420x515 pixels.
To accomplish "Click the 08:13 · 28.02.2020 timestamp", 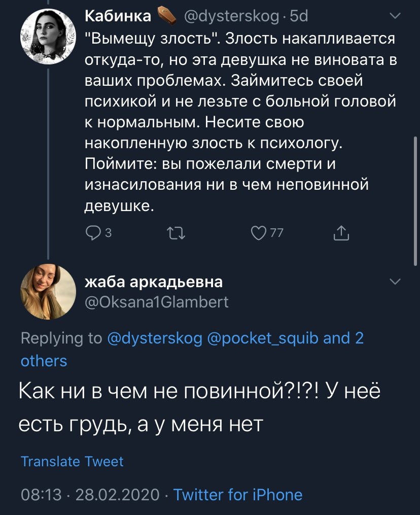I will [90, 494].
